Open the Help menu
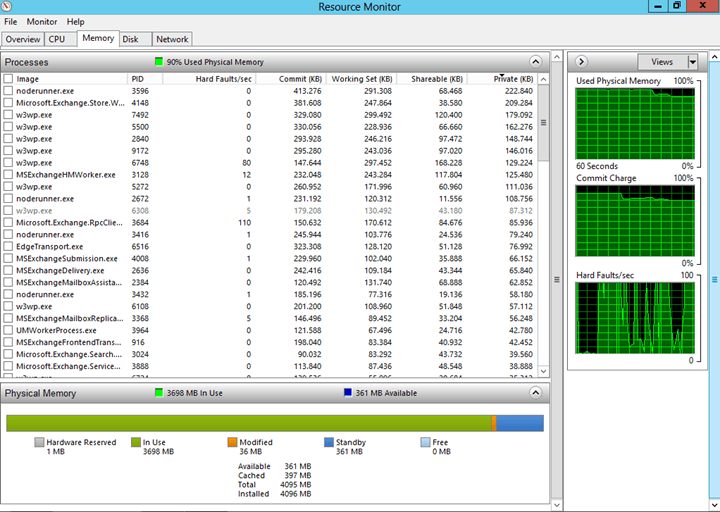The height and width of the screenshot is (512, 720). 75,22
